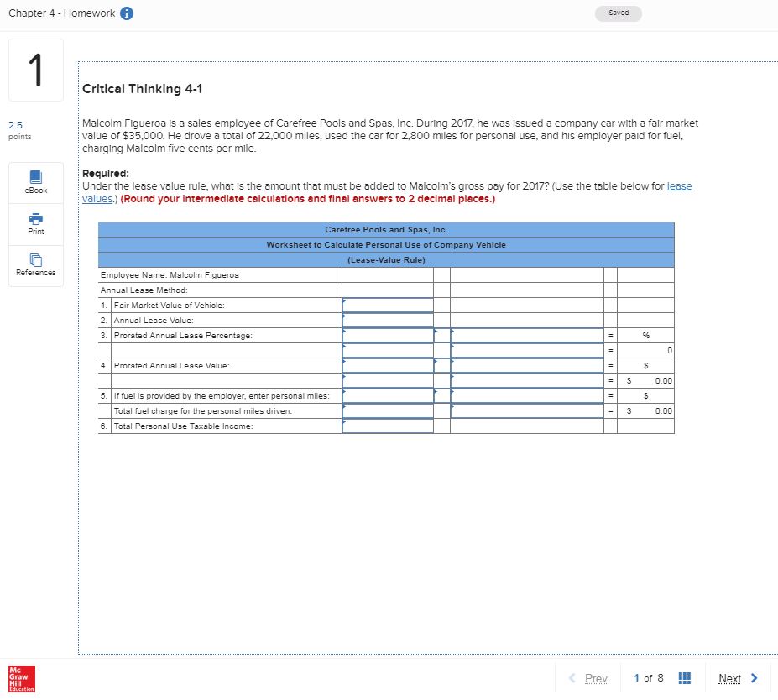Open operator dropdown in Prorated Annual Lease Value row
778x700 pixels.
click(441, 366)
